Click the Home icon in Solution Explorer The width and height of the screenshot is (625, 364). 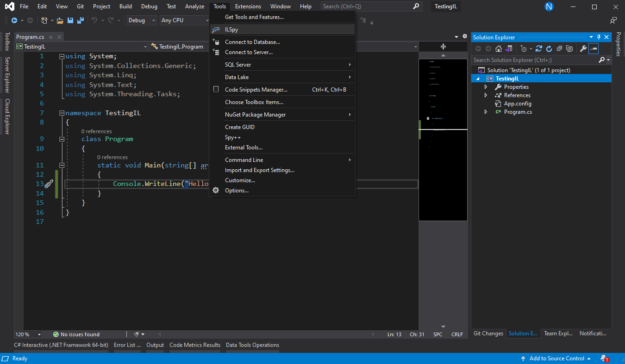pos(499,49)
